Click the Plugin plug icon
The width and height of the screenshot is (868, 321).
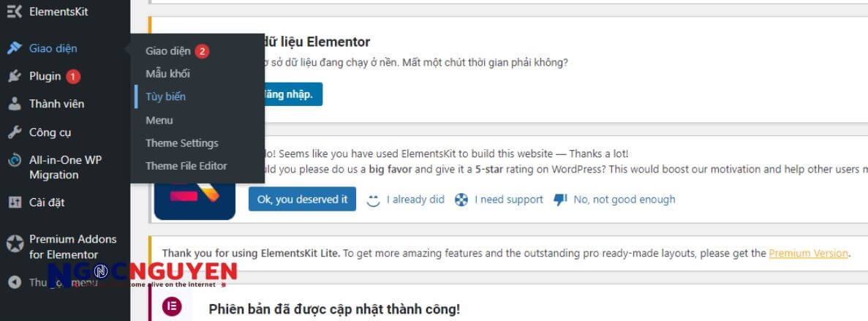pos(14,76)
